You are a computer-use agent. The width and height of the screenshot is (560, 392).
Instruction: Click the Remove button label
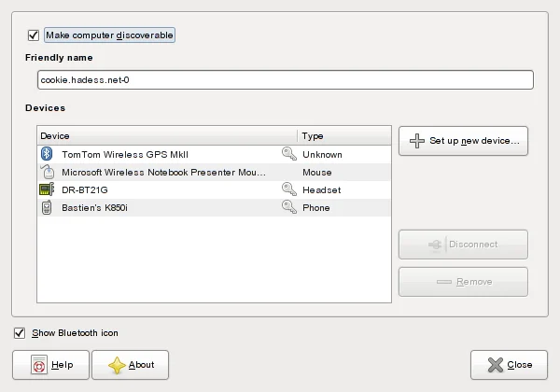click(474, 282)
